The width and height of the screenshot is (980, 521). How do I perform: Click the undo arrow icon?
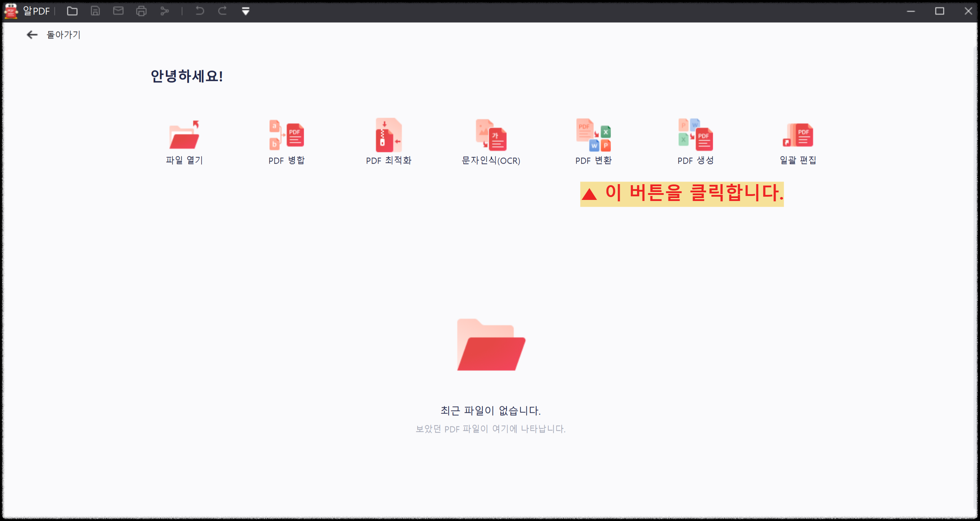199,11
